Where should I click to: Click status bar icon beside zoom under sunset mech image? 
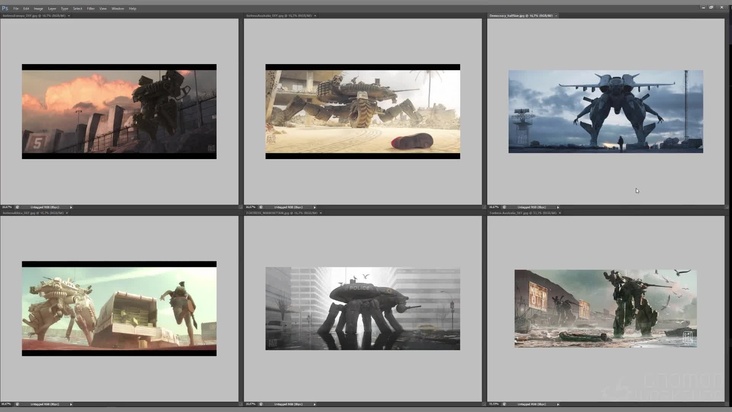click(x=17, y=207)
